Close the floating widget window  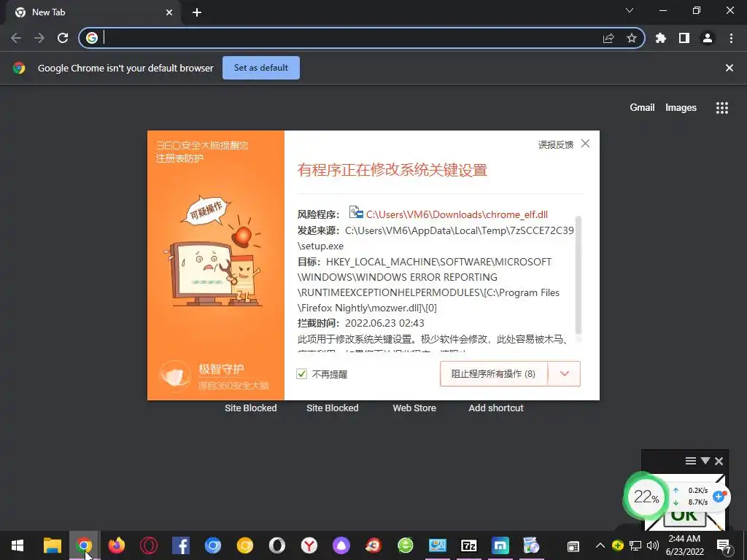coord(719,461)
